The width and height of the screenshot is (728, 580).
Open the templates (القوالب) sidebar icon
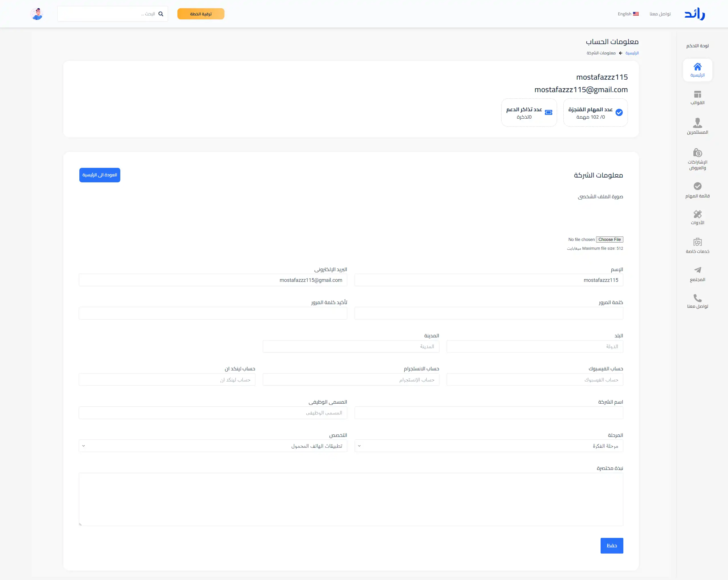(697, 94)
